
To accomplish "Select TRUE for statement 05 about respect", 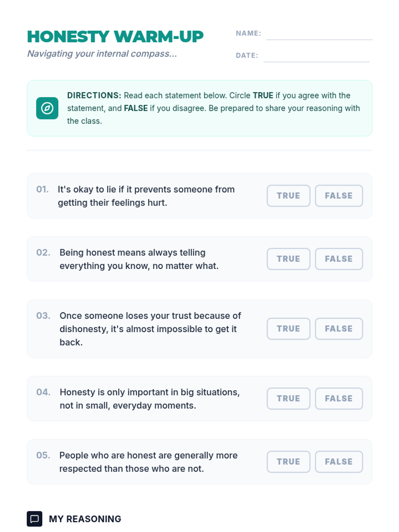I will point(288,462).
